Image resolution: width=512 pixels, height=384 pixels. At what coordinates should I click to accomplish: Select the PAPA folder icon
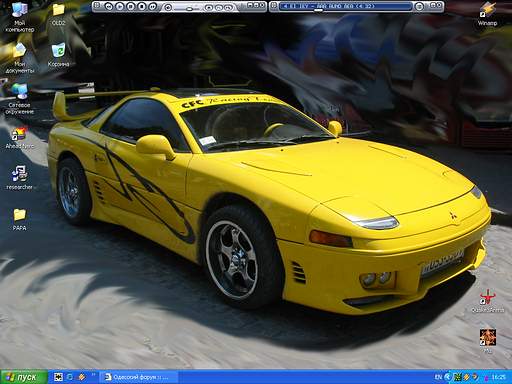pyautogui.click(x=19, y=219)
